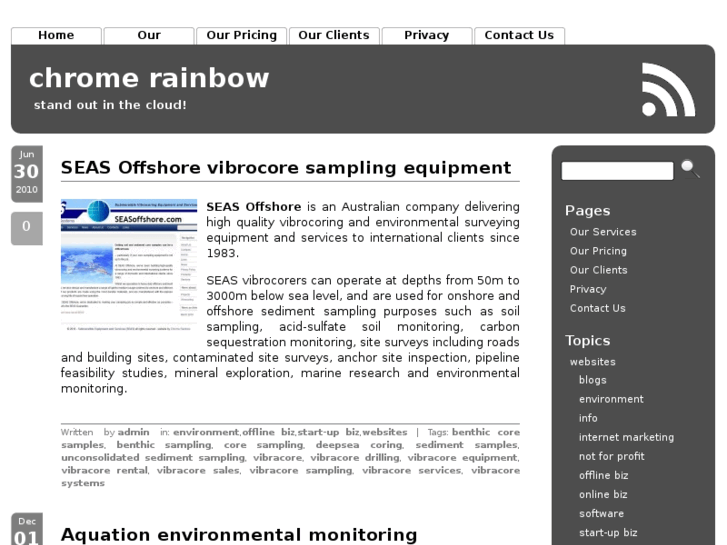This screenshot has height=545, width=727.
Task: Open Contact Us in Pages sidebar
Action: pyautogui.click(x=598, y=308)
